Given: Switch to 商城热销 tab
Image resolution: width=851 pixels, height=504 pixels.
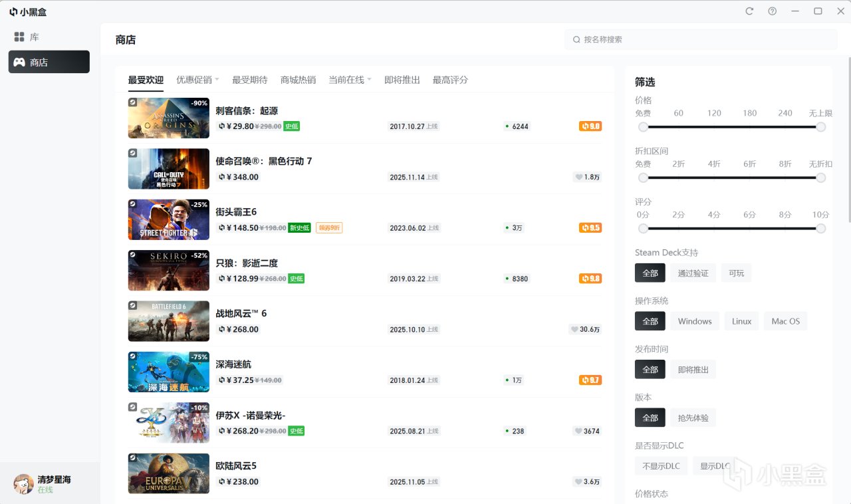Looking at the screenshot, I should click(x=298, y=80).
